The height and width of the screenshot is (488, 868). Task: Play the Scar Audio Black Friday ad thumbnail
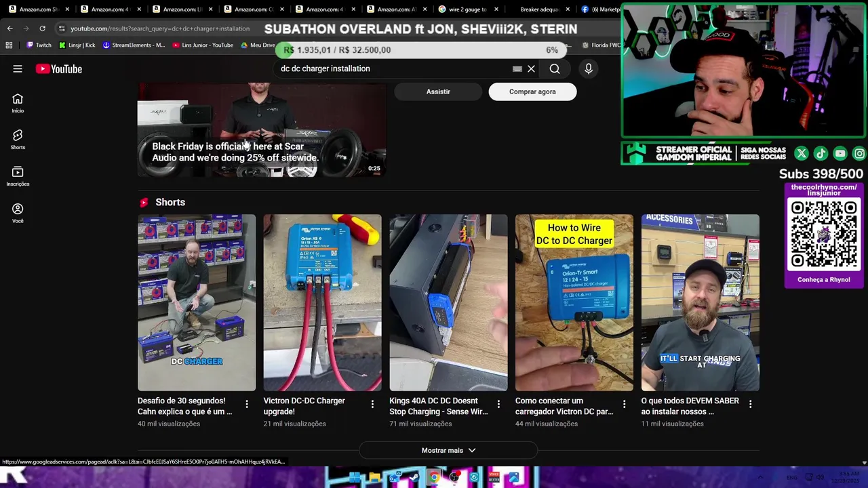pyautogui.click(x=262, y=129)
